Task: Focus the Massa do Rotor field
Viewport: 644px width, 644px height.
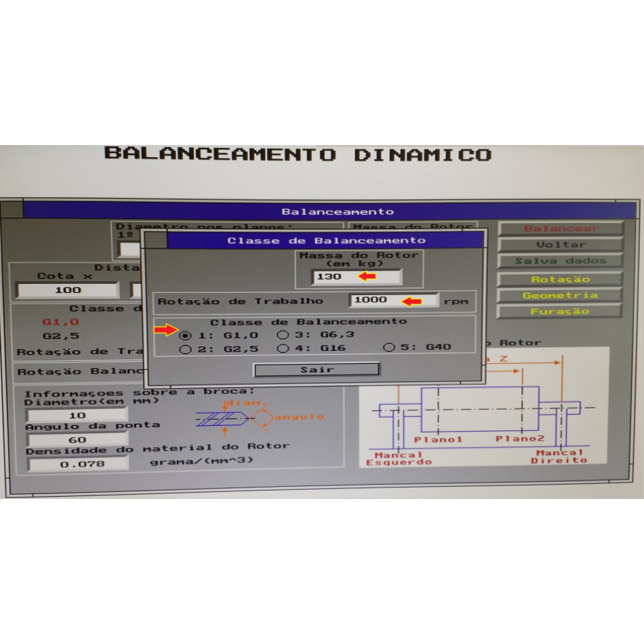Action: click(357, 277)
